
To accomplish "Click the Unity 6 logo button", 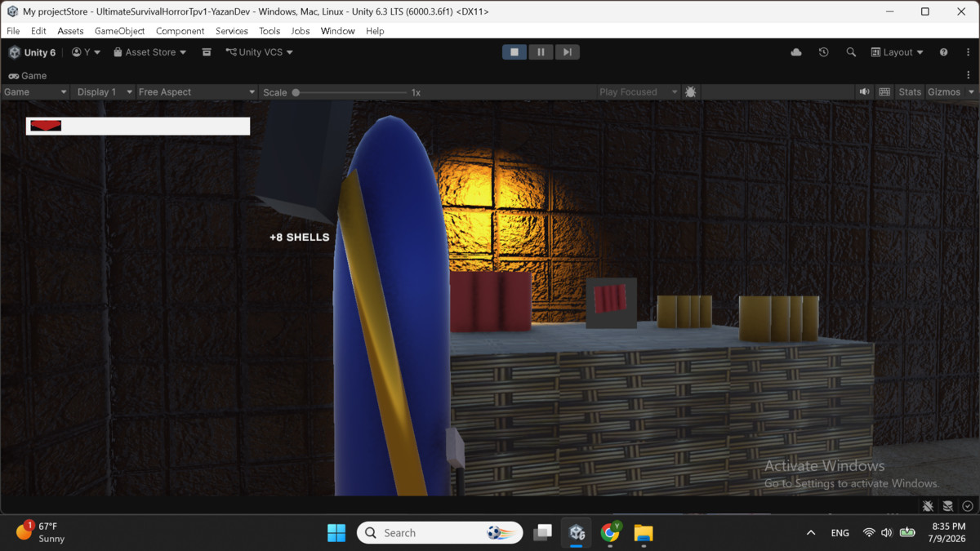I will tap(32, 52).
